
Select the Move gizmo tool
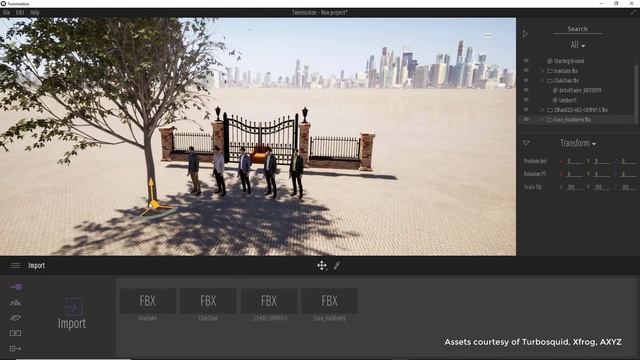coord(322,266)
